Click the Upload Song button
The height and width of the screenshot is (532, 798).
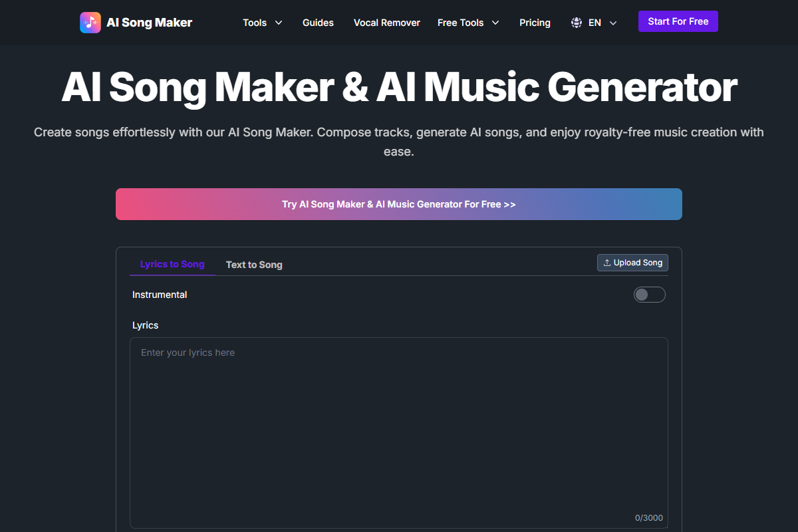(632, 262)
